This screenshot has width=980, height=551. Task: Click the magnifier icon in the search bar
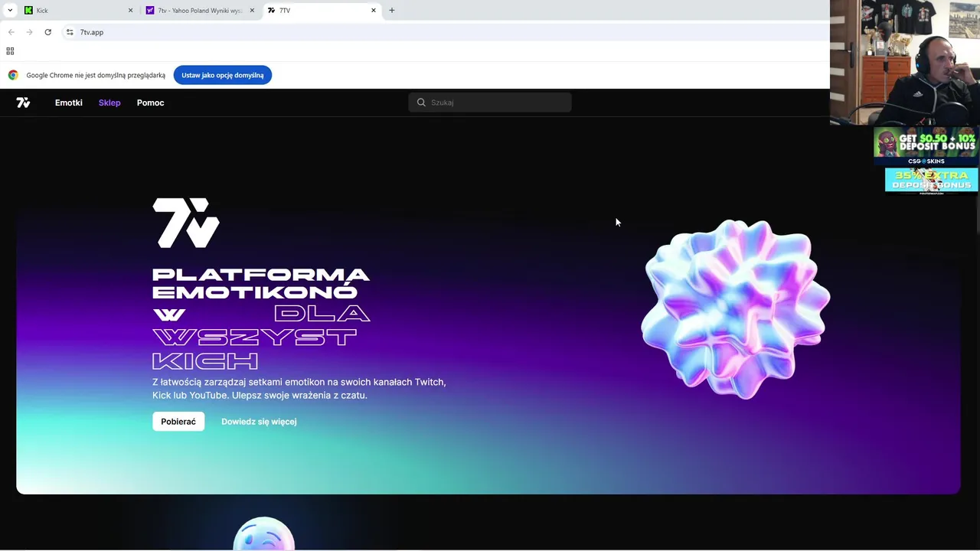point(421,103)
